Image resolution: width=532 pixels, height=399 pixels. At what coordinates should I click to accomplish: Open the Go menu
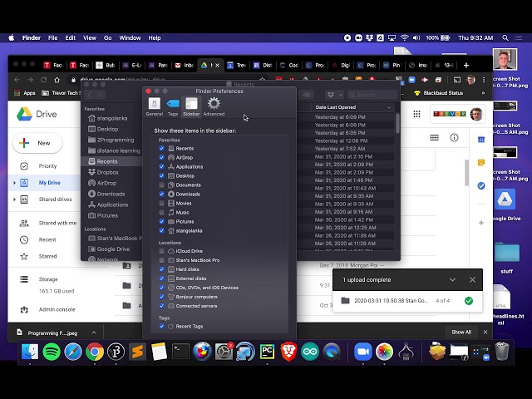[107, 37]
